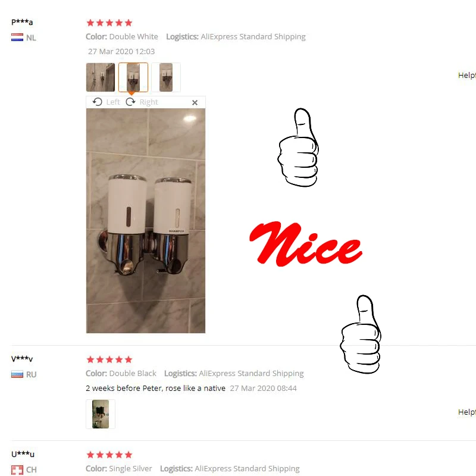Click the U***u five-star rating
Viewport: 476px width, 476px height.
coord(109,455)
